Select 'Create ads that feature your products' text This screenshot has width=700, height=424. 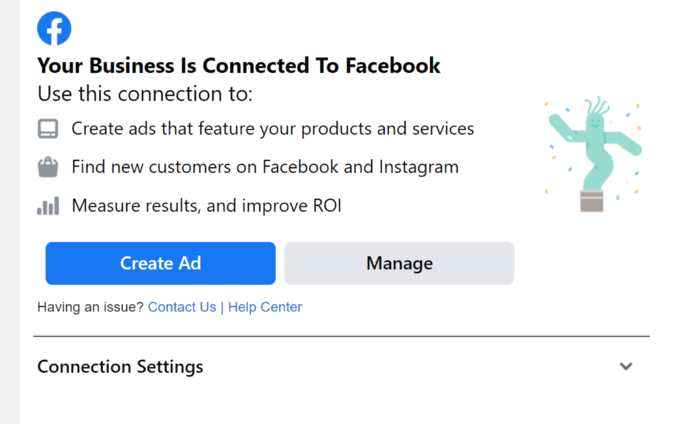click(x=272, y=129)
